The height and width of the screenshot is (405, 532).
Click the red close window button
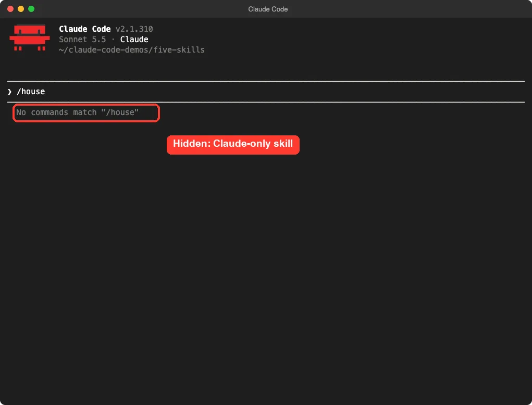tap(10, 9)
